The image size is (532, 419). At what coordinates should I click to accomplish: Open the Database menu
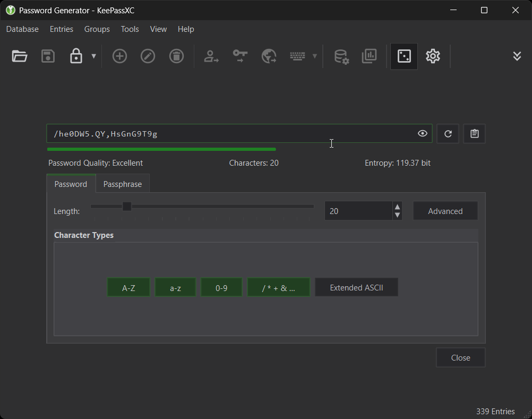(22, 29)
